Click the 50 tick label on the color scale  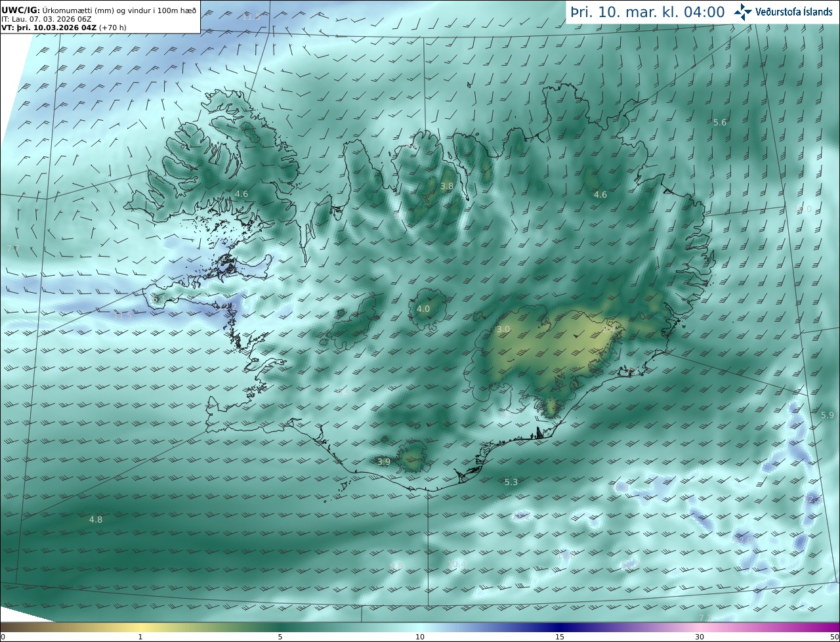(x=834, y=637)
